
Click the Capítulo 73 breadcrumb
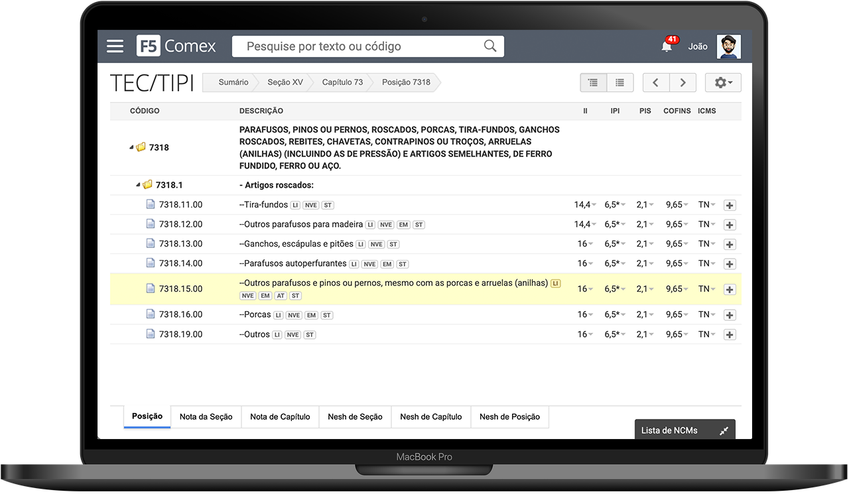tap(342, 82)
